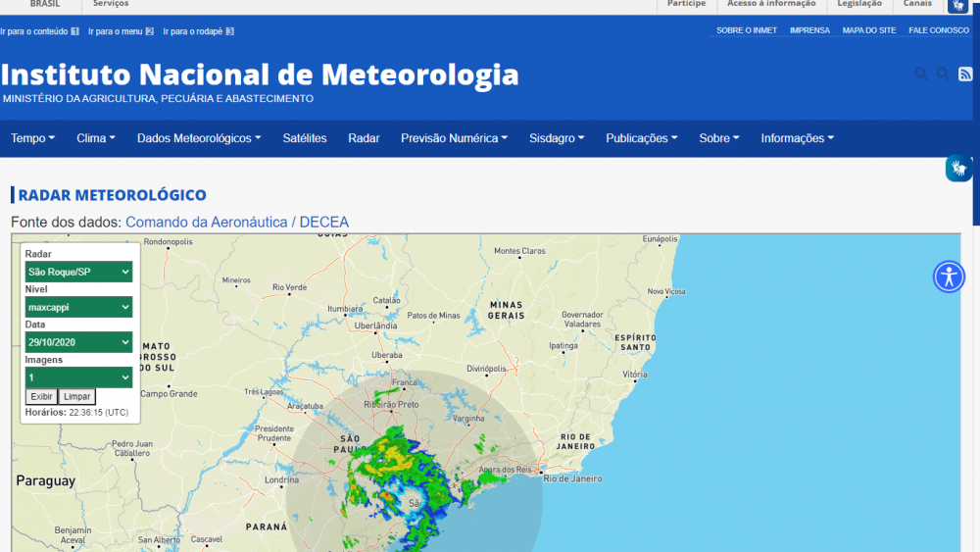The height and width of the screenshot is (552, 980).
Task: Click the Instituto Nacional de Meteorologia title
Action: pyautogui.click(x=261, y=75)
